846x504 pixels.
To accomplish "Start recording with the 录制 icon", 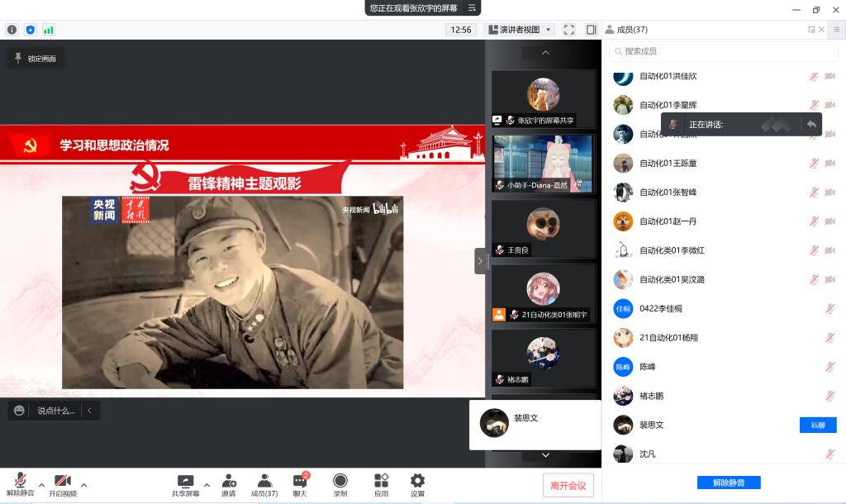I will pos(340,484).
